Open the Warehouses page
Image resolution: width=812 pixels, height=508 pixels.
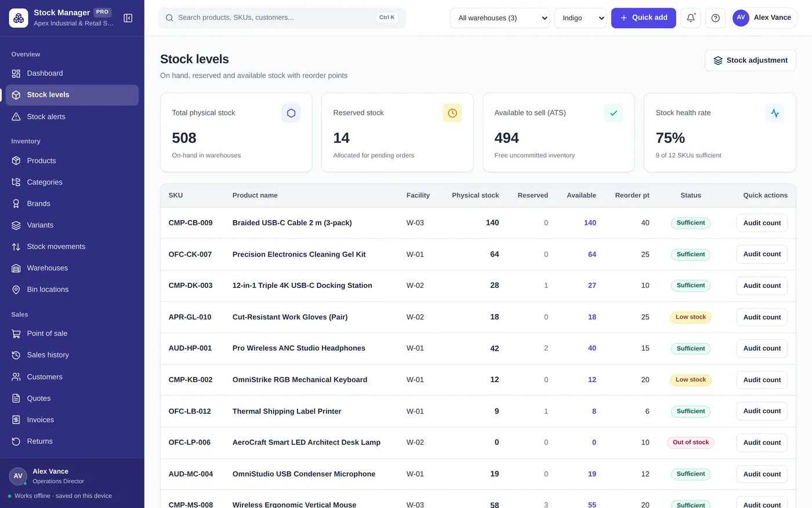pos(72,268)
